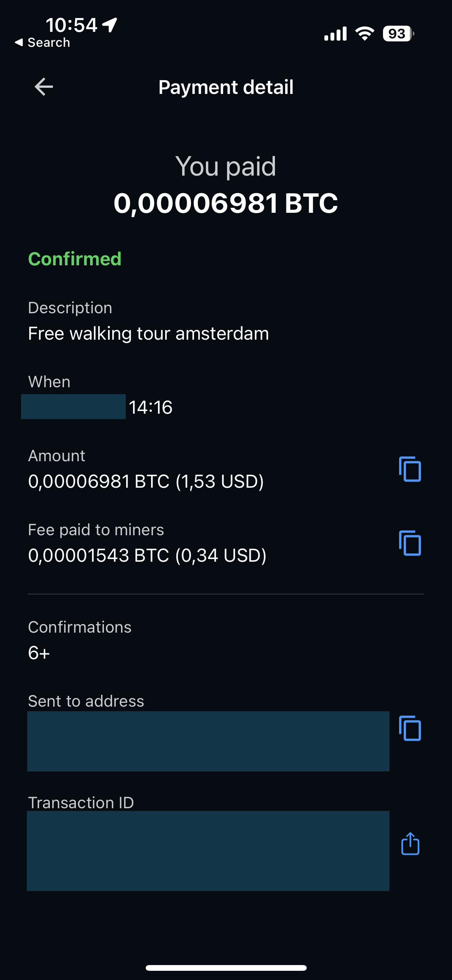Copy the sent-to address
This screenshot has height=980, width=452.
[x=410, y=728]
